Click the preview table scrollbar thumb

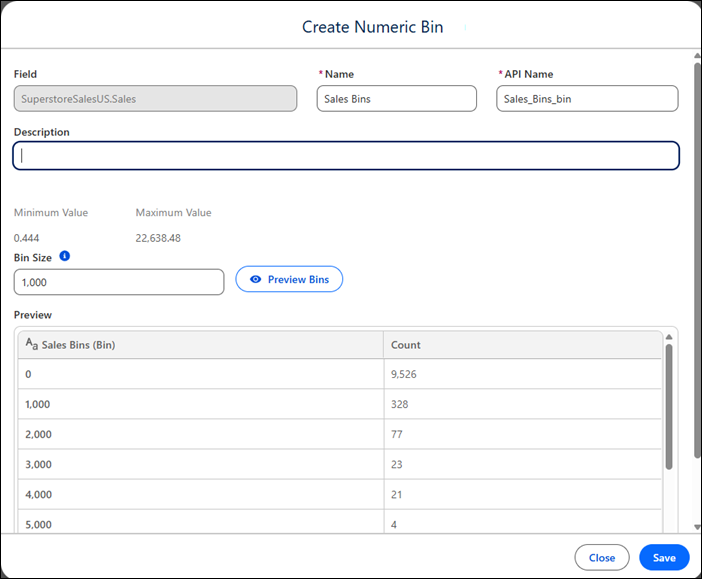pyautogui.click(x=669, y=407)
